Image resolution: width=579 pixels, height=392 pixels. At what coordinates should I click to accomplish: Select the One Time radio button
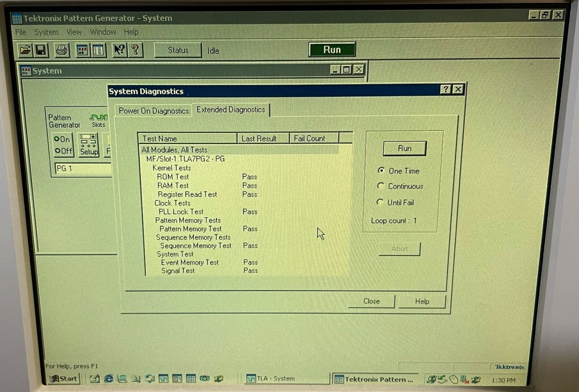(381, 171)
